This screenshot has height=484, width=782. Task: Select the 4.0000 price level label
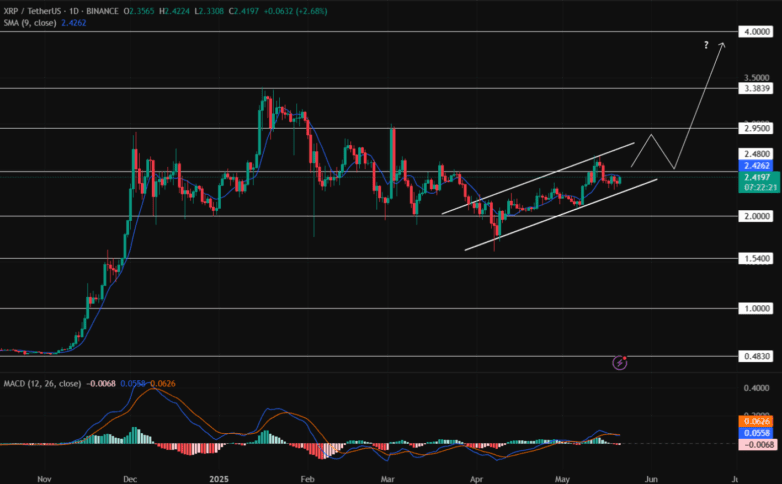pos(755,32)
